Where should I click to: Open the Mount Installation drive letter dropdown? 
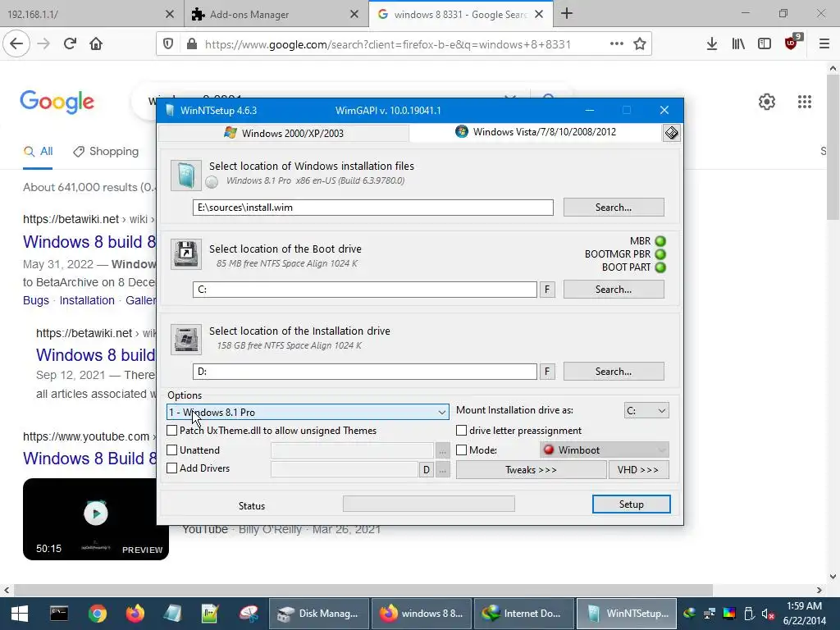tap(646, 410)
